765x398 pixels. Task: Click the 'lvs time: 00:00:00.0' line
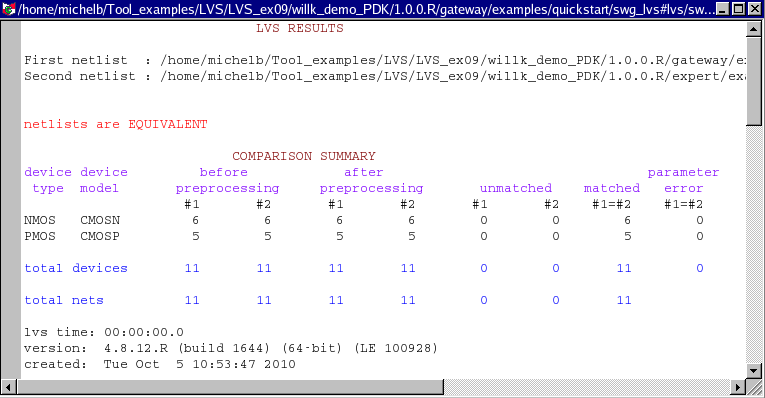pyautogui.click(x=104, y=333)
